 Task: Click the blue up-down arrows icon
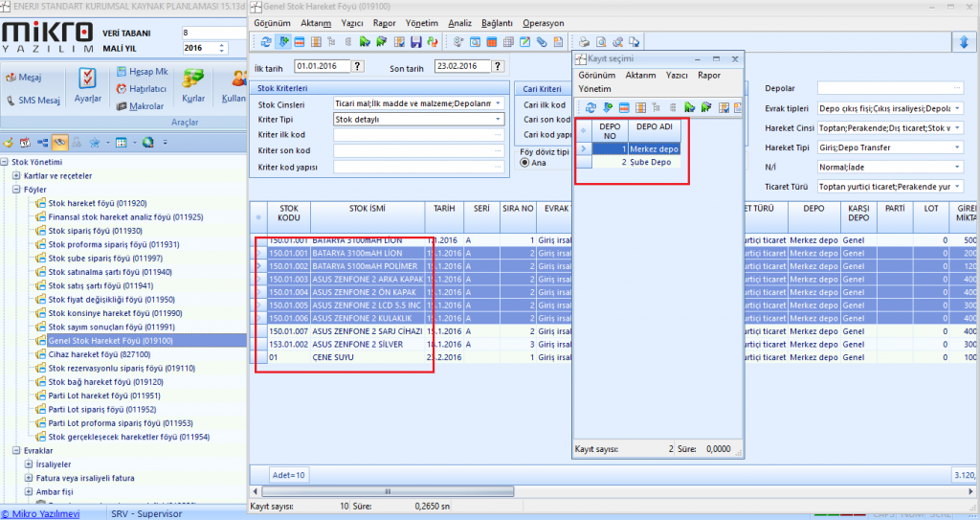[x=963, y=42]
